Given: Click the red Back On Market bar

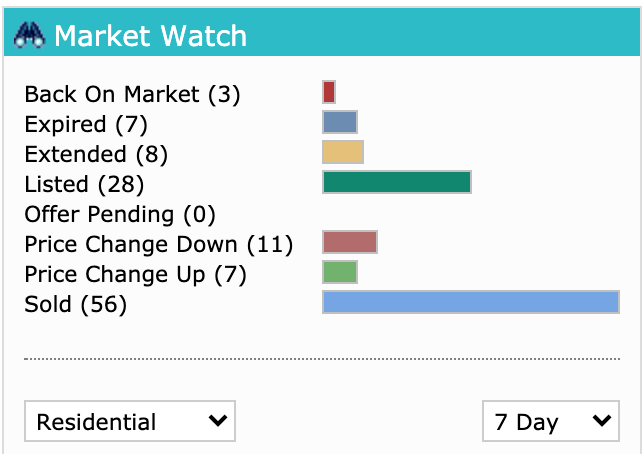Looking at the screenshot, I should coord(329,92).
